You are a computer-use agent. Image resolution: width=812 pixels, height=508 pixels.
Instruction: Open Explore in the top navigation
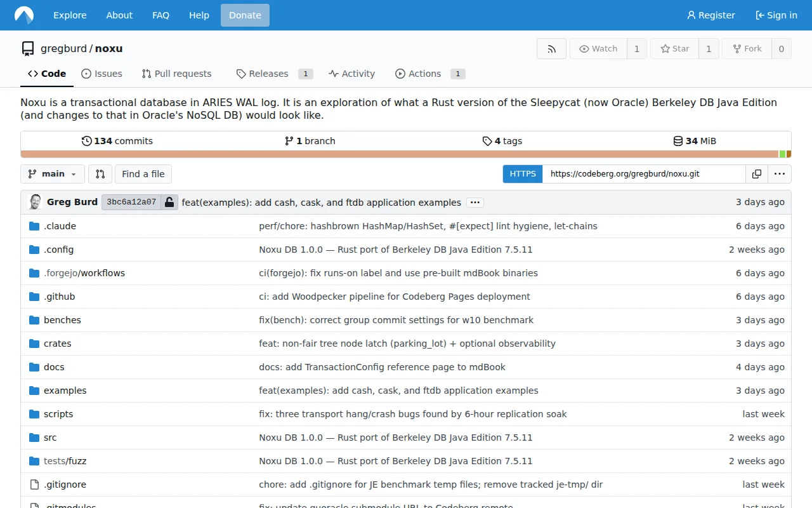tap(70, 15)
